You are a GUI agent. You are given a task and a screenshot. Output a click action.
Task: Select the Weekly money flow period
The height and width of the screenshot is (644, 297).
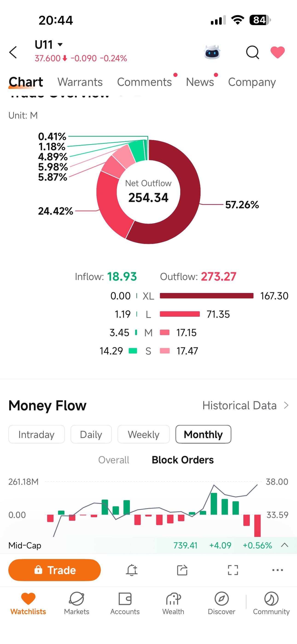pyautogui.click(x=143, y=434)
